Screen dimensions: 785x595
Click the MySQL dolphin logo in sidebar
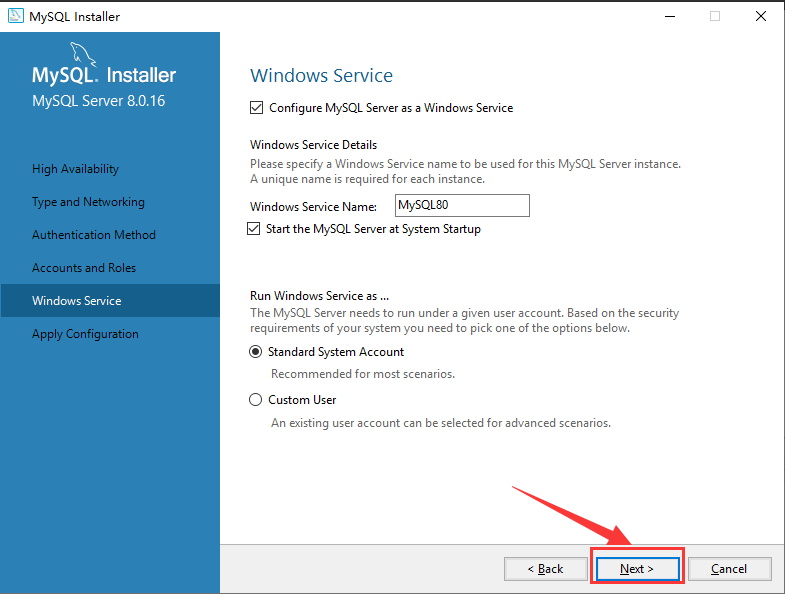point(83,54)
